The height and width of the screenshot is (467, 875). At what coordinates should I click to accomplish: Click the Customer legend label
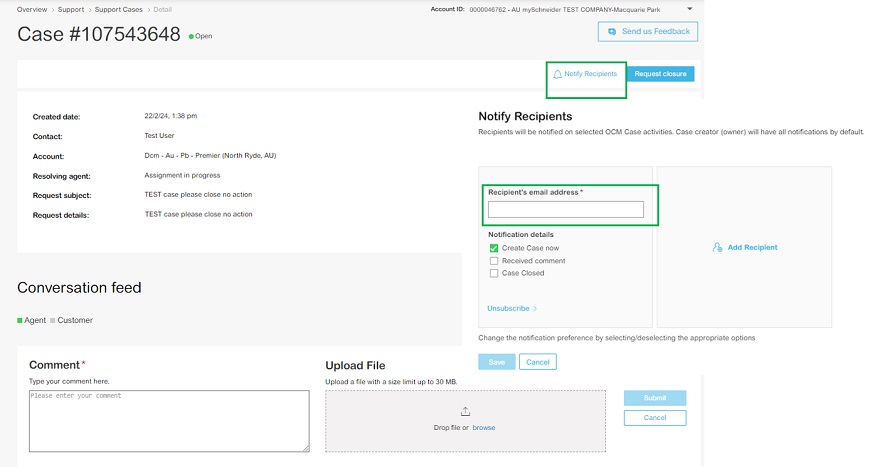(x=75, y=320)
